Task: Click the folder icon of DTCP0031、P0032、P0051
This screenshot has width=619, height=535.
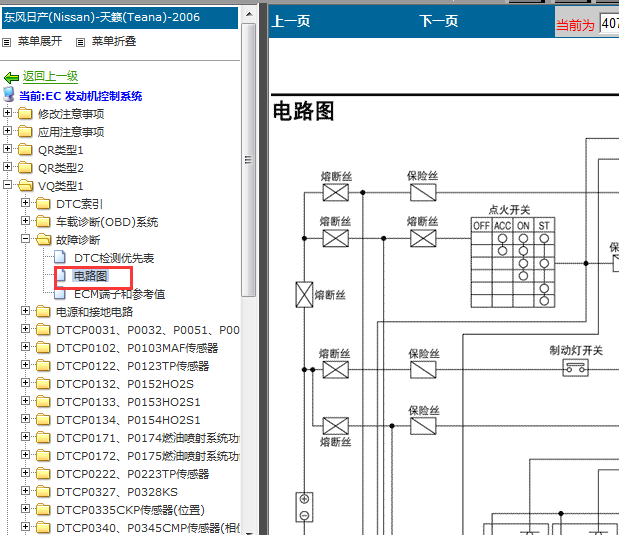Action: coord(43,330)
